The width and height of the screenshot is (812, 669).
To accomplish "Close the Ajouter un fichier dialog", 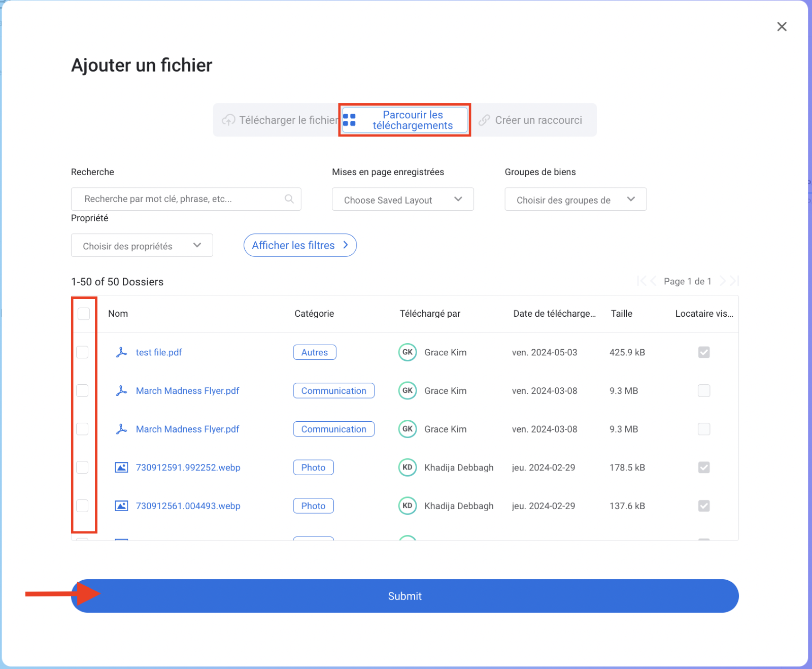I will tap(782, 27).
